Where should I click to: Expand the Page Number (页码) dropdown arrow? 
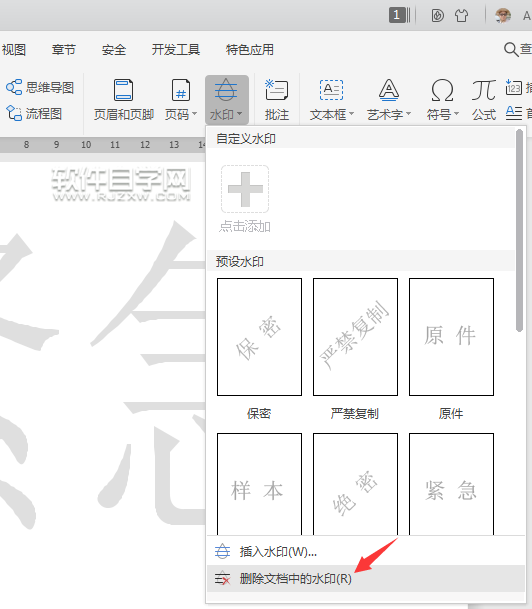195,114
